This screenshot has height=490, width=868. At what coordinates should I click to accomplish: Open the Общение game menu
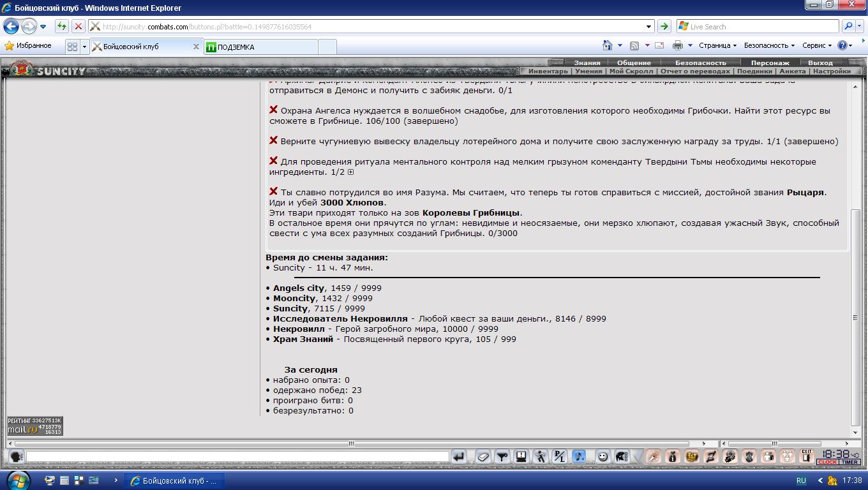(x=634, y=63)
